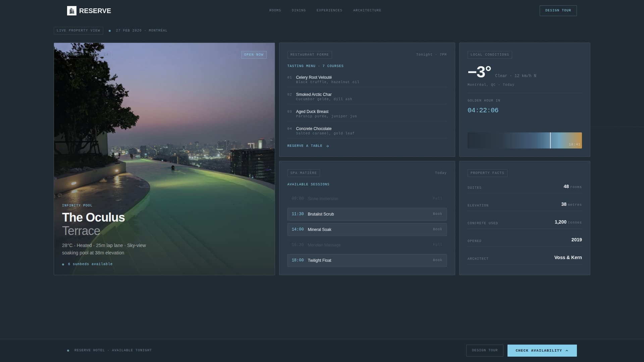Click the OPEN NOW badge on the pool photo
644x362 pixels.
pos(254,55)
